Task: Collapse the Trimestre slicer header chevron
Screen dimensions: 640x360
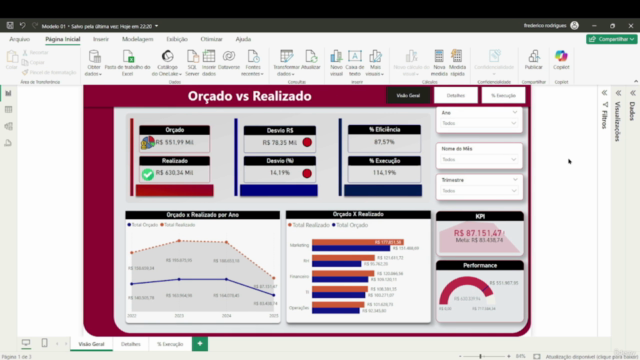Action: [x=515, y=180]
